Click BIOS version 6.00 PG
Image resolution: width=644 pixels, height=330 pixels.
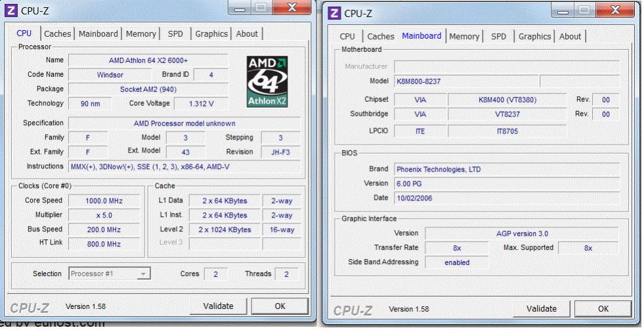(507, 183)
